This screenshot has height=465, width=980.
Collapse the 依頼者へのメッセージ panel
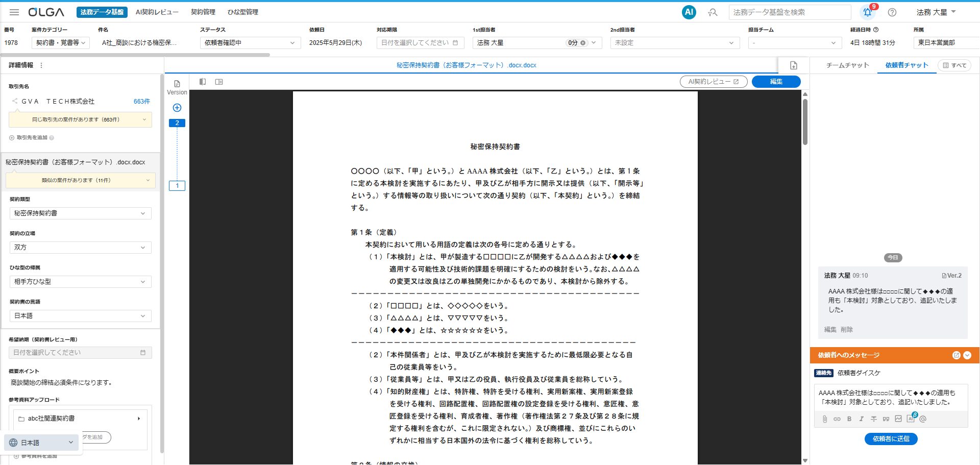click(x=967, y=355)
